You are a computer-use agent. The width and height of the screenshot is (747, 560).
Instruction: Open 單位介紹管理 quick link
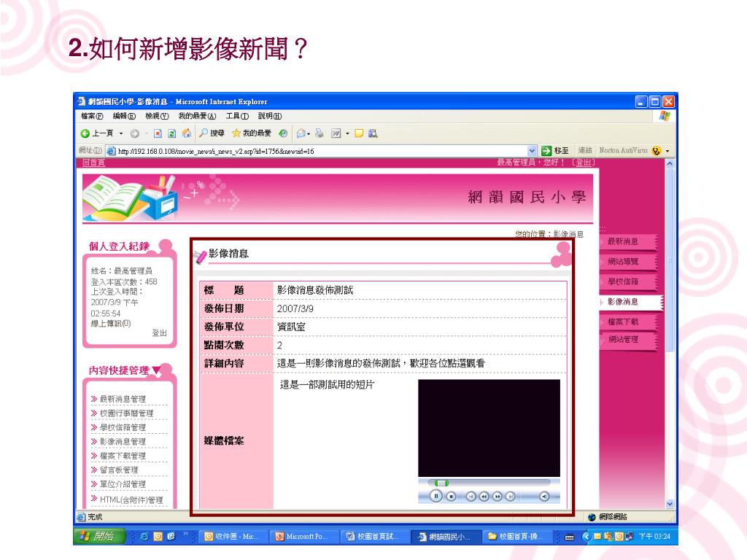tap(123, 484)
